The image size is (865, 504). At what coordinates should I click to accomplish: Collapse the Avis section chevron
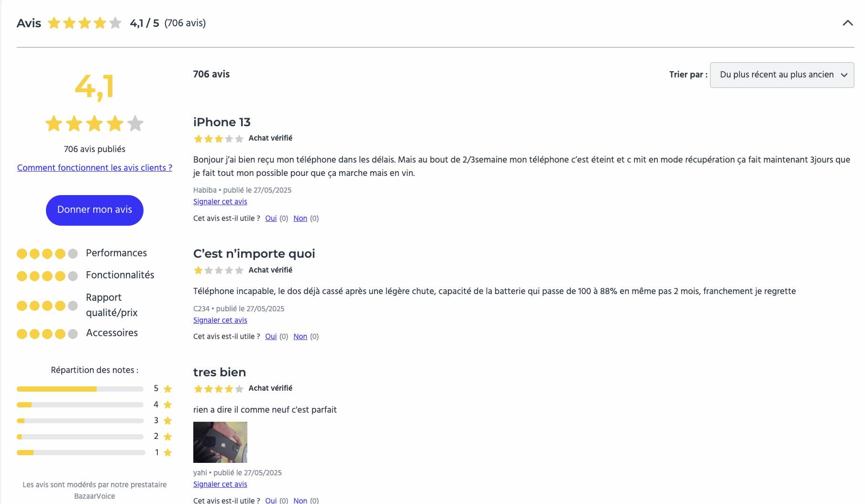coord(847,23)
